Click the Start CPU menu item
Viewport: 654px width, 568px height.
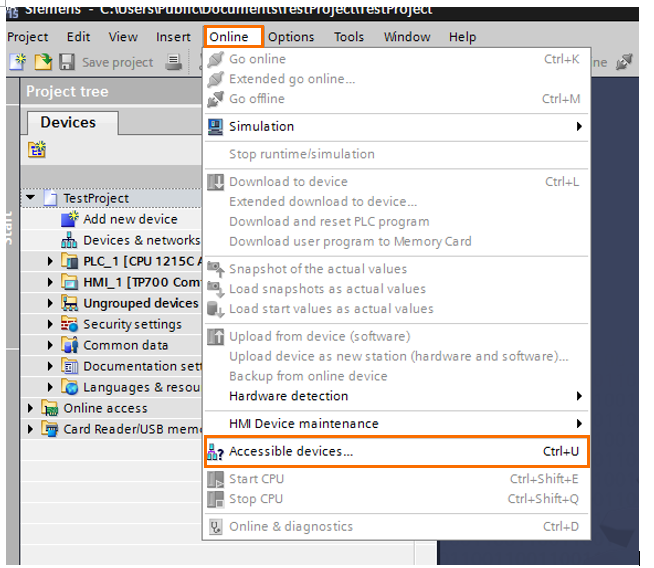396,479
